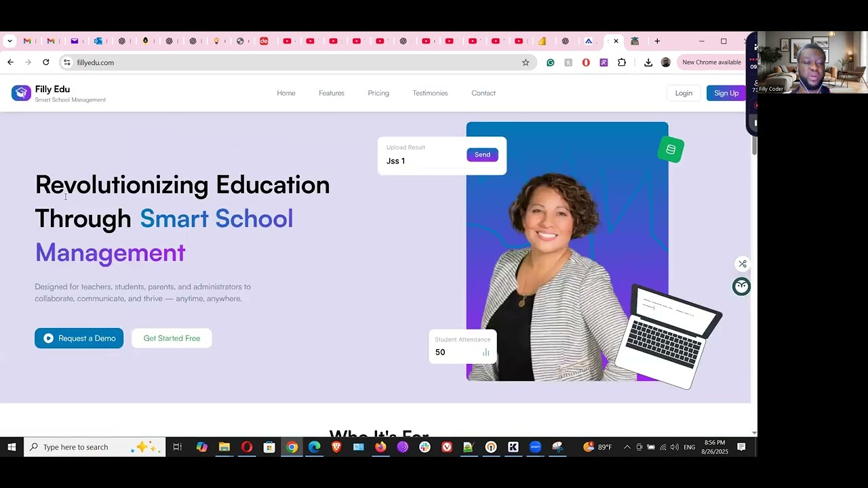Open the Chrome profile avatar
The width and height of the screenshot is (868, 488).
point(666,62)
